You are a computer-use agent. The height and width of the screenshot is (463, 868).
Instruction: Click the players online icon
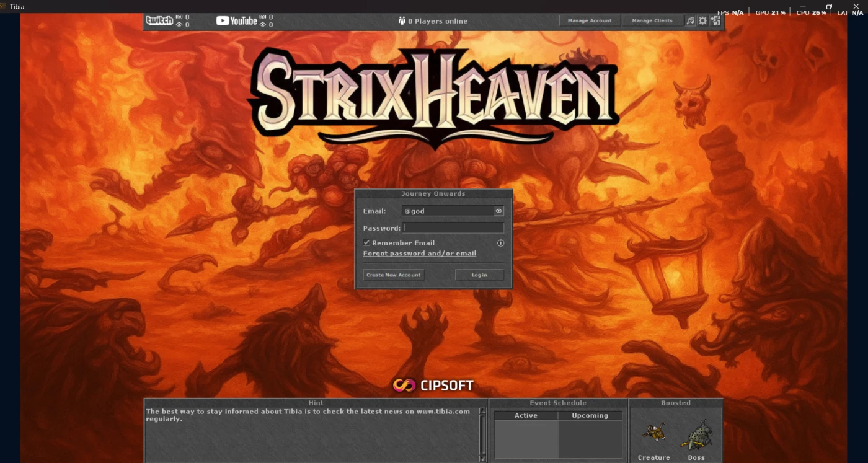(x=402, y=21)
